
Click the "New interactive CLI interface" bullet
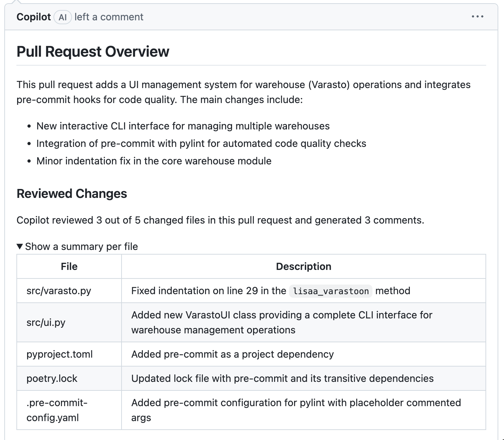coord(183,126)
